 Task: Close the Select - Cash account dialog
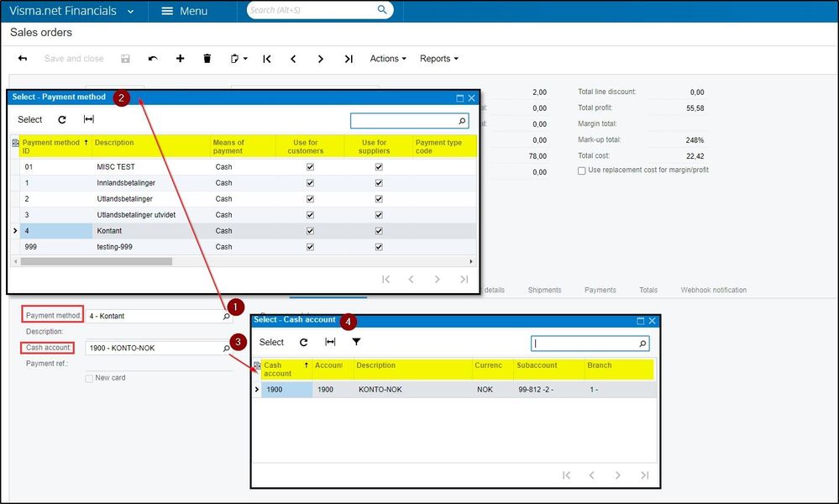coord(652,321)
